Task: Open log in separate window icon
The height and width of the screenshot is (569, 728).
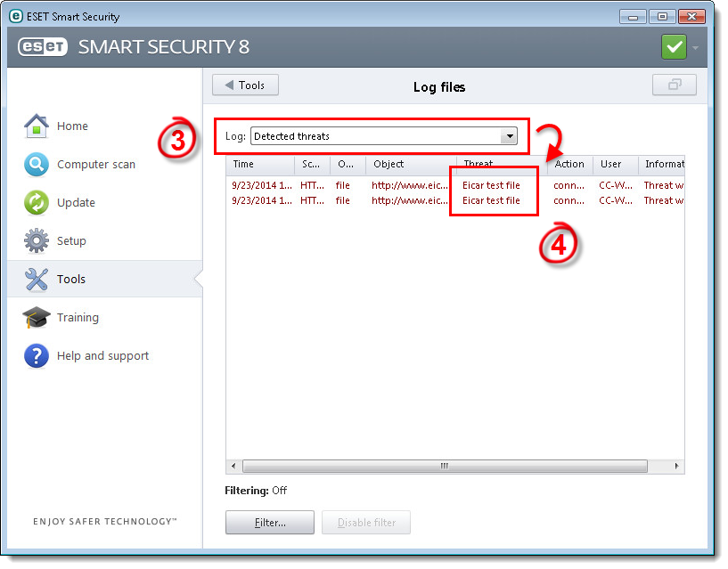Action: (x=675, y=85)
